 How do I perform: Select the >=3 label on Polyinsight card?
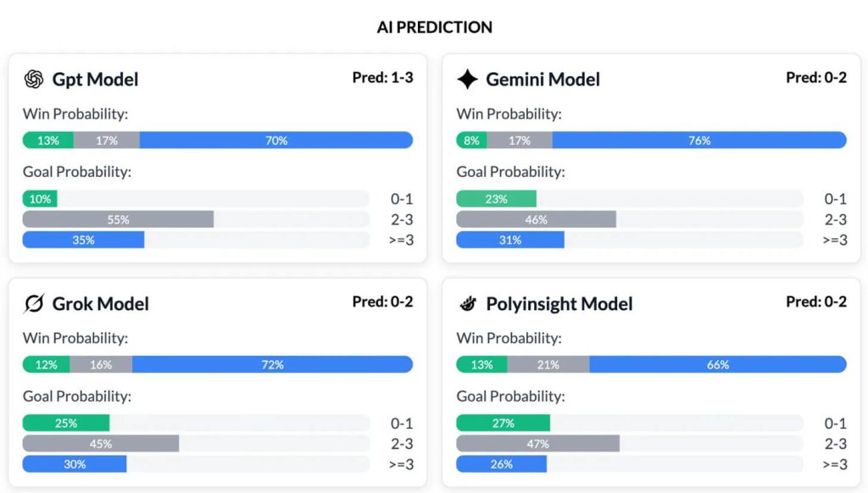coord(836,463)
